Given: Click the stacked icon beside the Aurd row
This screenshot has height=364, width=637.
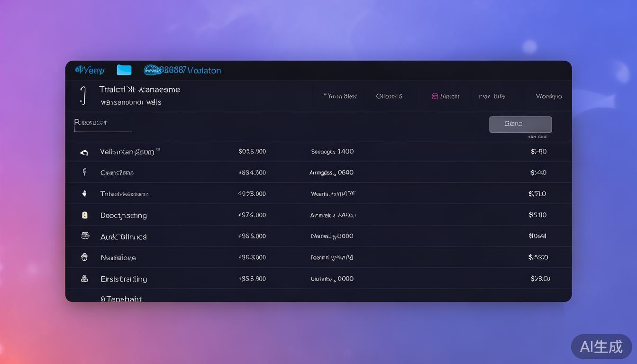Looking at the screenshot, I should point(85,236).
